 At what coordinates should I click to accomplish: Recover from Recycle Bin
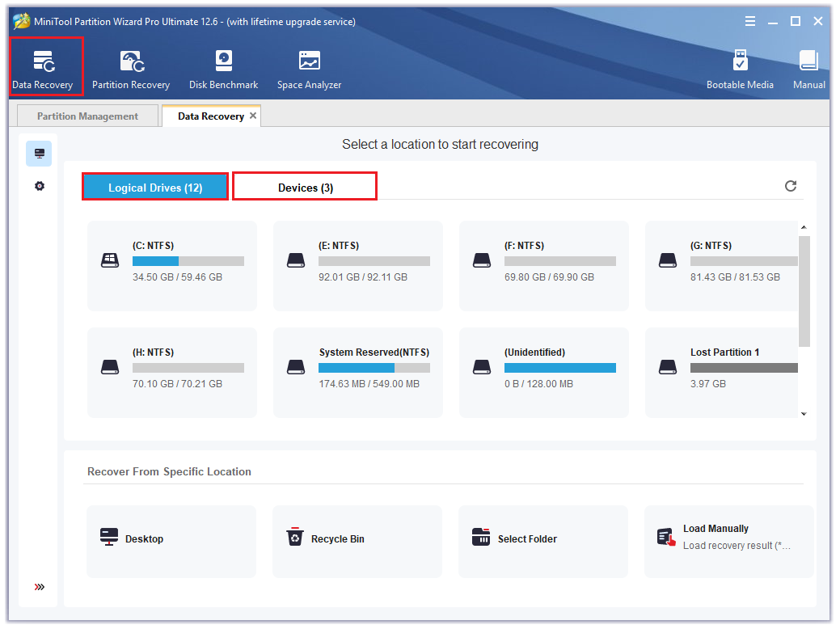(x=357, y=542)
